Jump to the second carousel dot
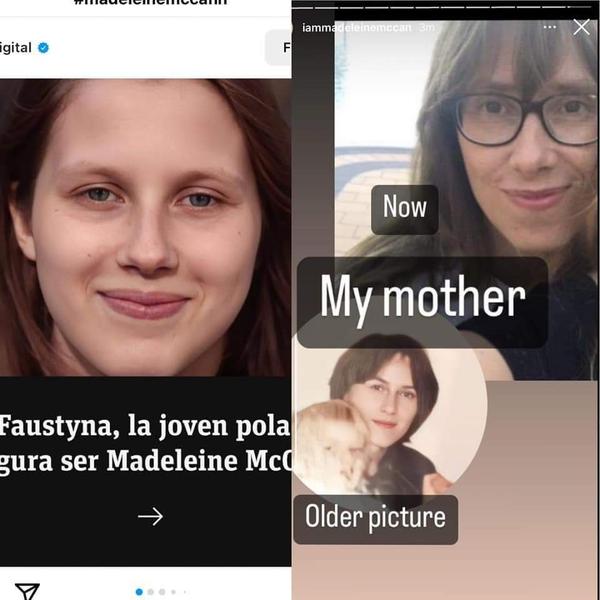 150,592
